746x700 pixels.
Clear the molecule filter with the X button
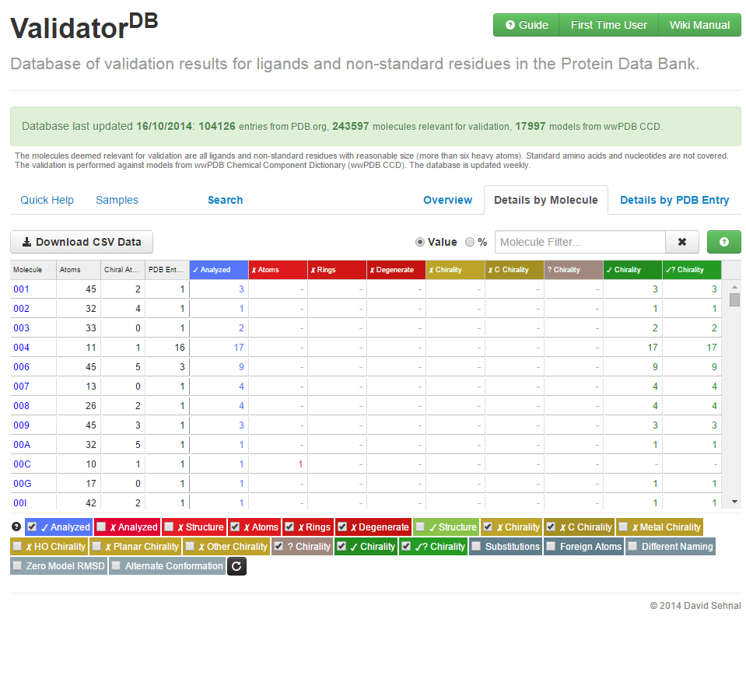click(x=681, y=242)
